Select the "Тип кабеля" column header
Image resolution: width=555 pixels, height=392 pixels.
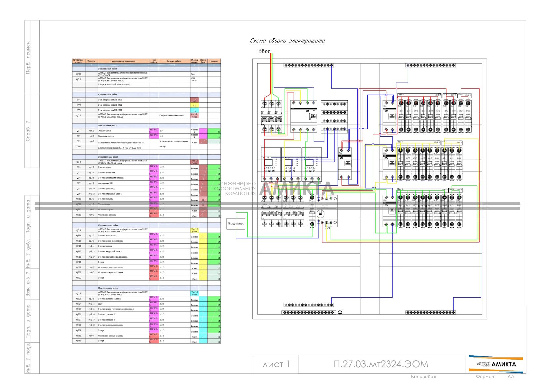(154, 61)
